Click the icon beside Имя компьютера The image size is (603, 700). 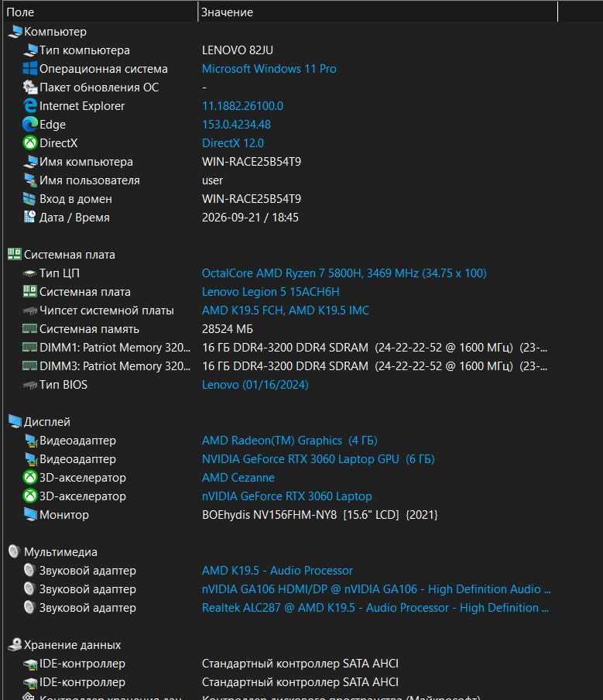click(x=30, y=162)
